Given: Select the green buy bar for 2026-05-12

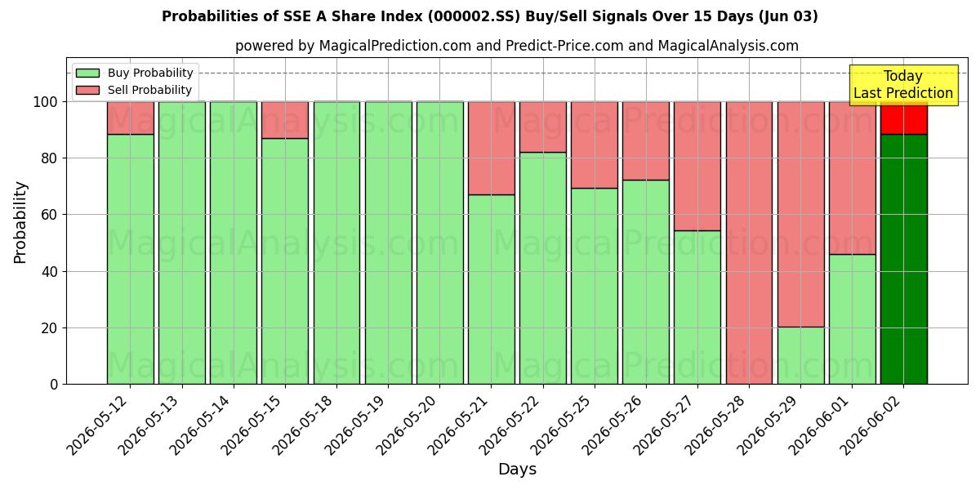Looking at the screenshot, I should pos(130,259).
